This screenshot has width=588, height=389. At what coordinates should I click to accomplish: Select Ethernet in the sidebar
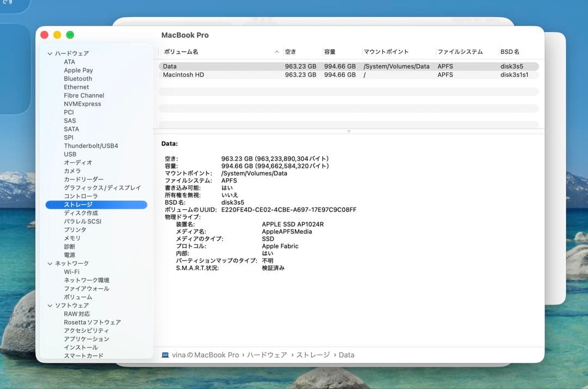point(77,87)
